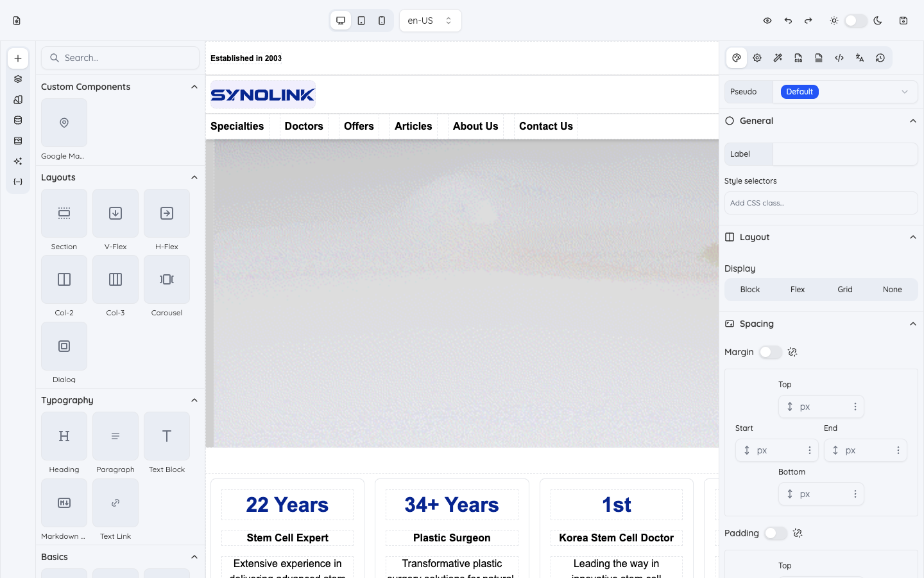Click Offers in the site navigation
The width and height of the screenshot is (924, 578).
pos(359,126)
